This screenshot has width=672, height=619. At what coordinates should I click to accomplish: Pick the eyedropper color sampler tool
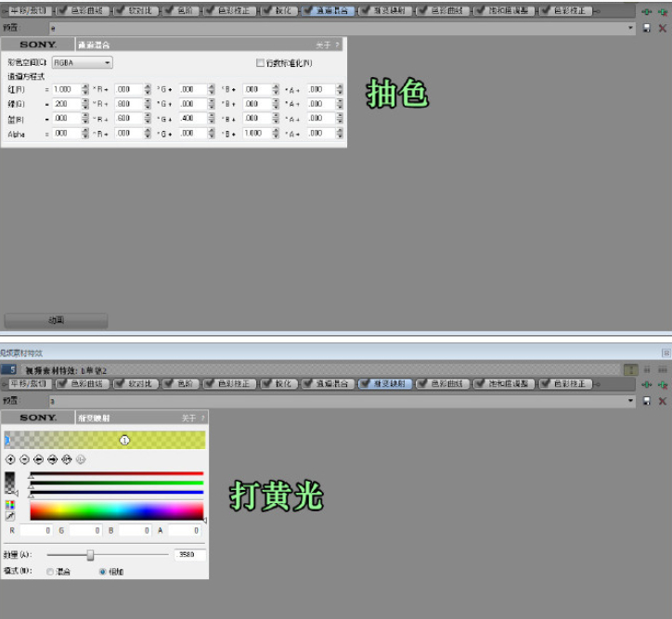[x=10, y=517]
